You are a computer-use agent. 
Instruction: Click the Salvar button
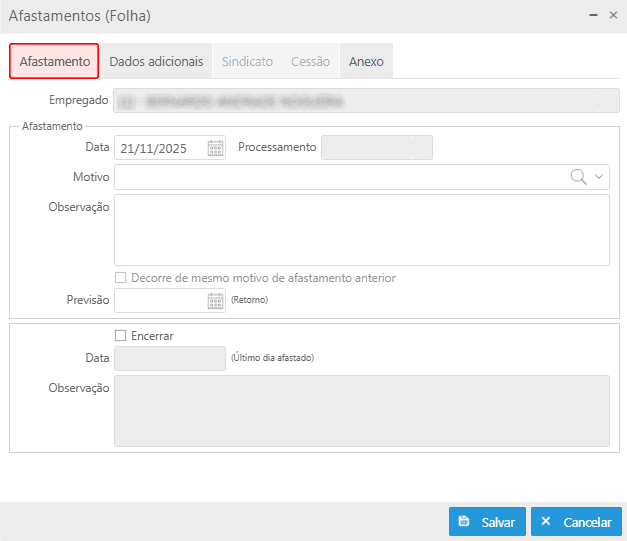click(x=487, y=521)
